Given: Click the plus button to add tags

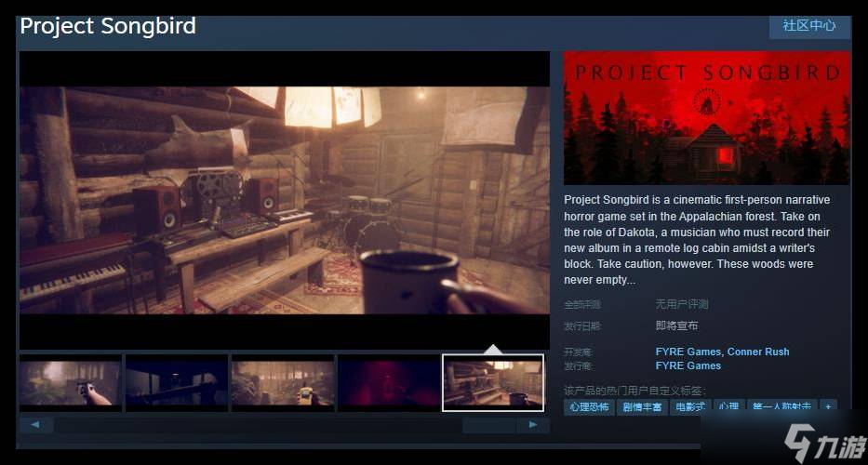Looking at the screenshot, I should (x=828, y=407).
